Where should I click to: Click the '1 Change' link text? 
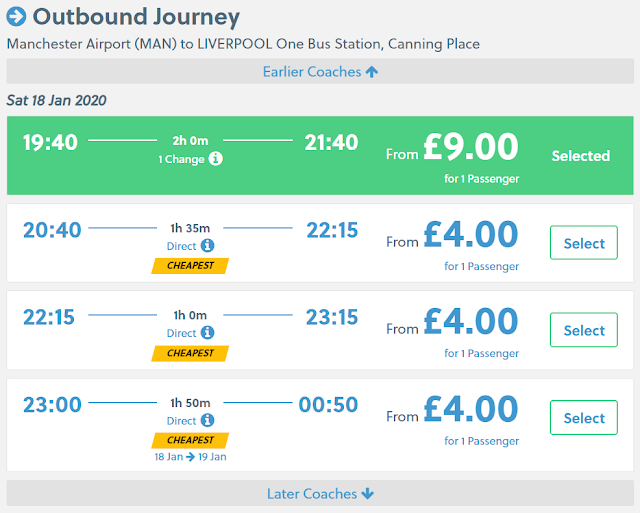click(x=181, y=160)
